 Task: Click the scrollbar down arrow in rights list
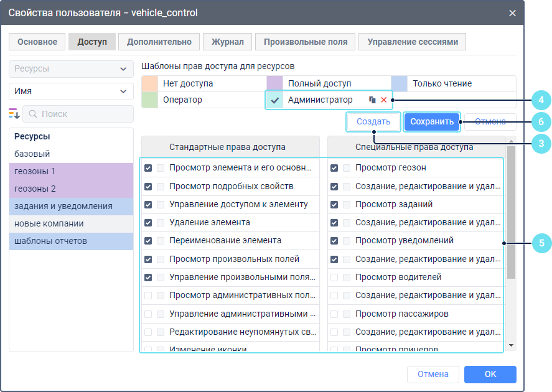coord(511,345)
